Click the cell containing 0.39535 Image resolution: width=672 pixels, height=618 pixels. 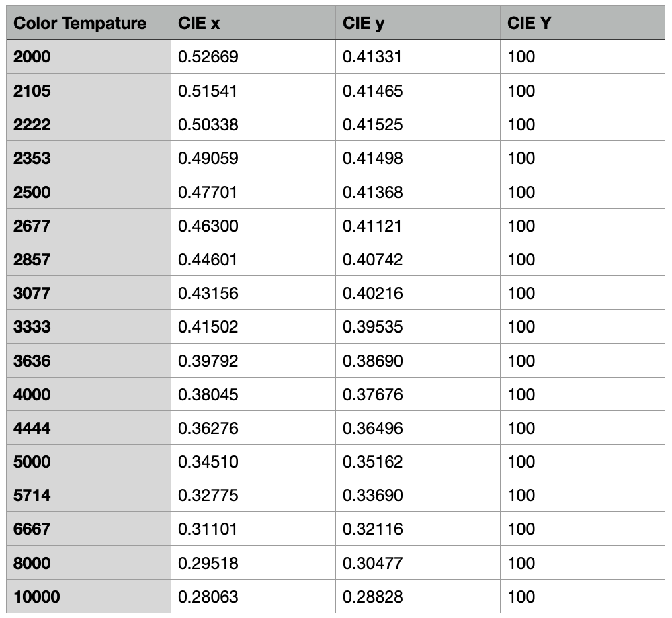click(x=372, y=327)
